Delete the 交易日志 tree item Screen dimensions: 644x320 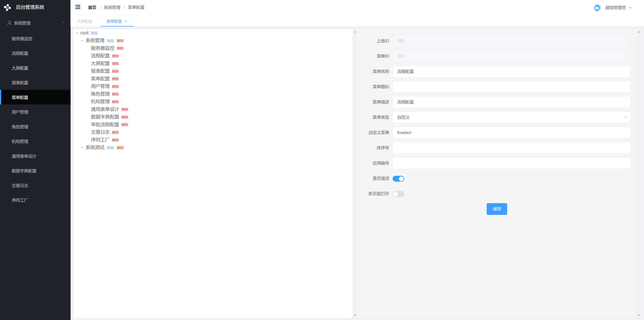coord(116,132)
